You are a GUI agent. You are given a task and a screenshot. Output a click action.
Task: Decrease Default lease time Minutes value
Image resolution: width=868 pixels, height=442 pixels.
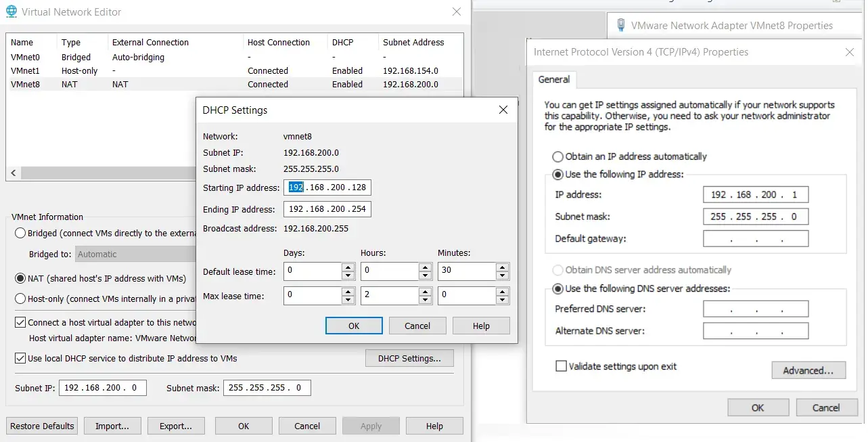coord(503,275)
